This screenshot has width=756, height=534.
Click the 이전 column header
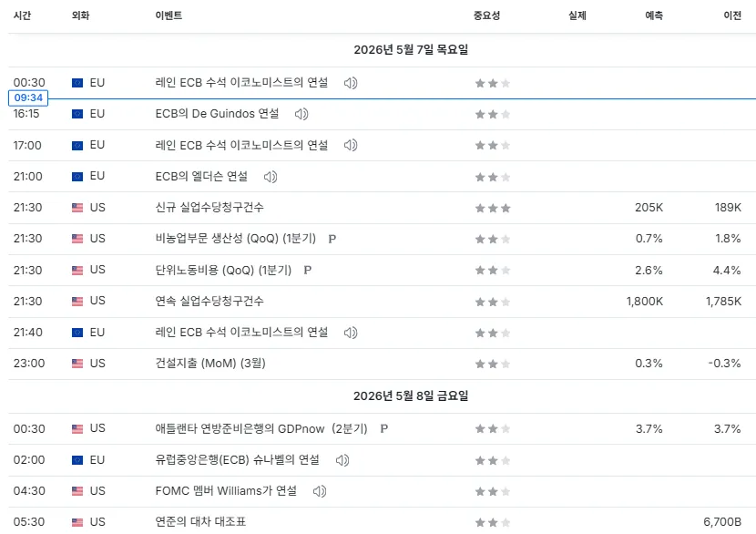(x=732, y=15)
